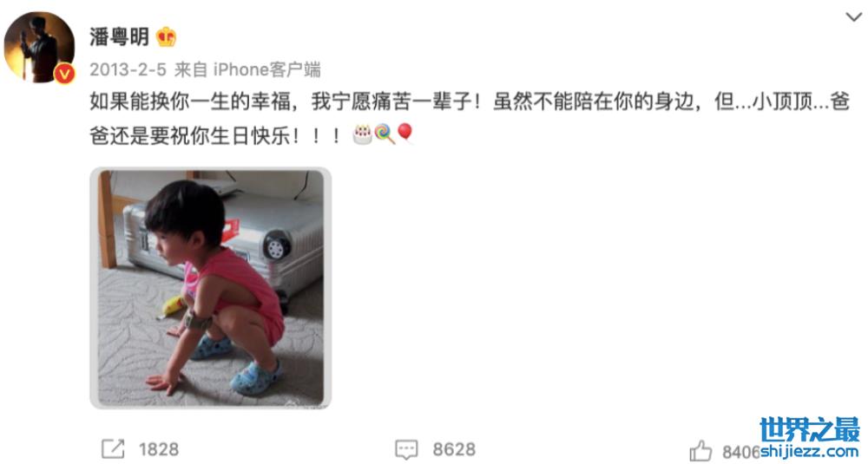Open the 1828 repost count
The height and width of the screenshot is (464, 868).
coord(159,449)
